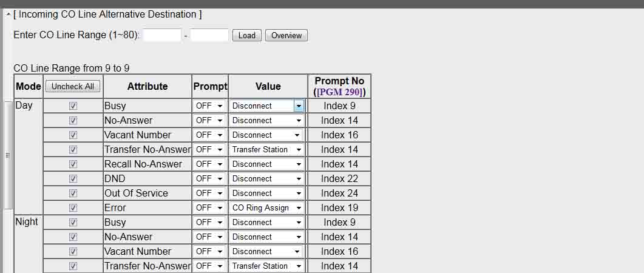Open the Day Busy Value dropdown

coord(267,106)
